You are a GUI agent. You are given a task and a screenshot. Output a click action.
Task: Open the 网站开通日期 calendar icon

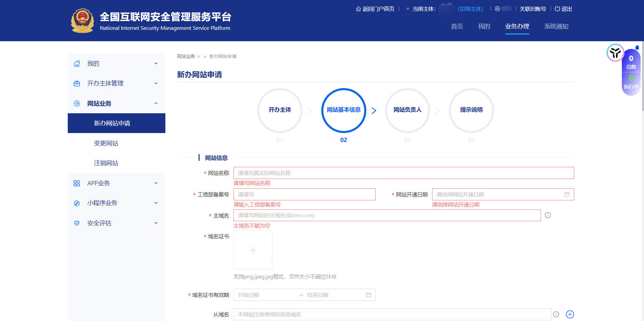tap(567, 194)
